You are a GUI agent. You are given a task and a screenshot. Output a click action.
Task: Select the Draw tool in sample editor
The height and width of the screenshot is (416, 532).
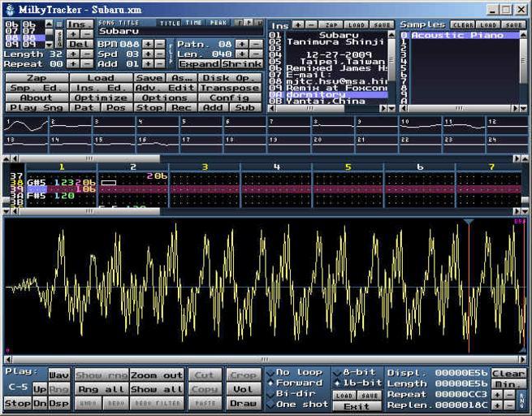point(243,403)
